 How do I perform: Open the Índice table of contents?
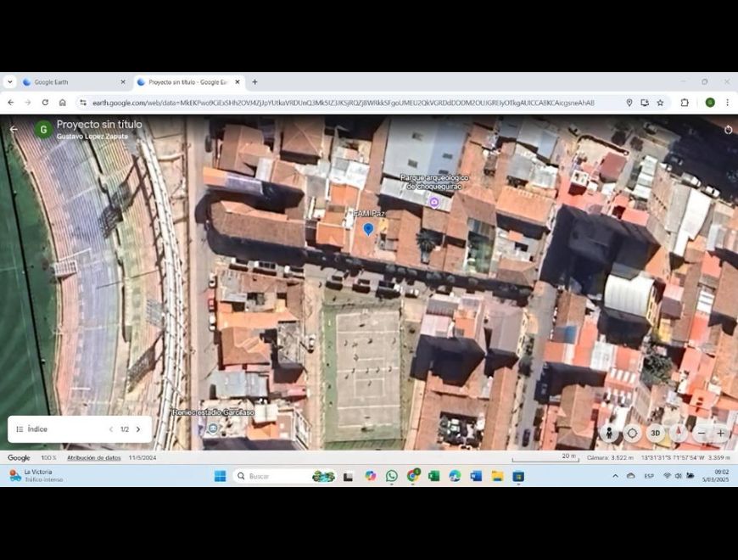[32, 429]
